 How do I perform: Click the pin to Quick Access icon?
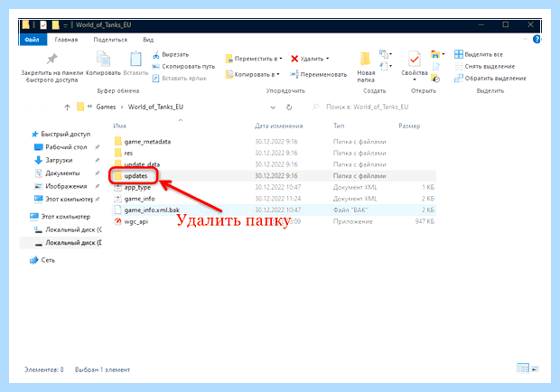(52, 59)
